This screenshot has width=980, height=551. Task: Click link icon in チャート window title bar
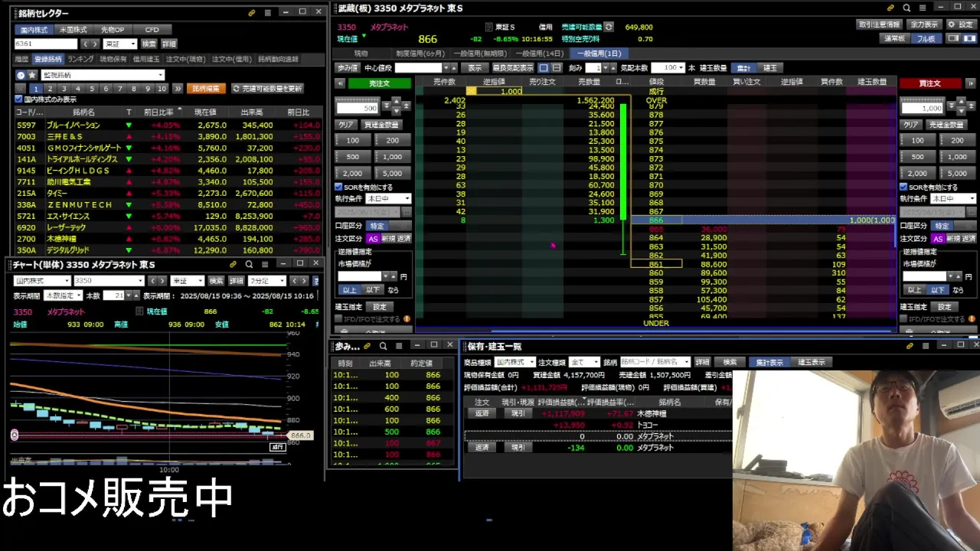coord(233,264)
